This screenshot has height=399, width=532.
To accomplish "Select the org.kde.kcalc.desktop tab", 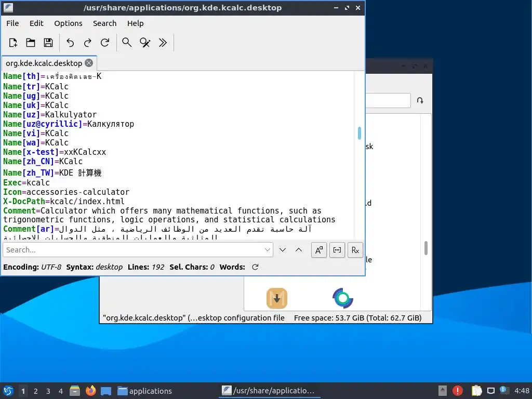I will [44, 63].
